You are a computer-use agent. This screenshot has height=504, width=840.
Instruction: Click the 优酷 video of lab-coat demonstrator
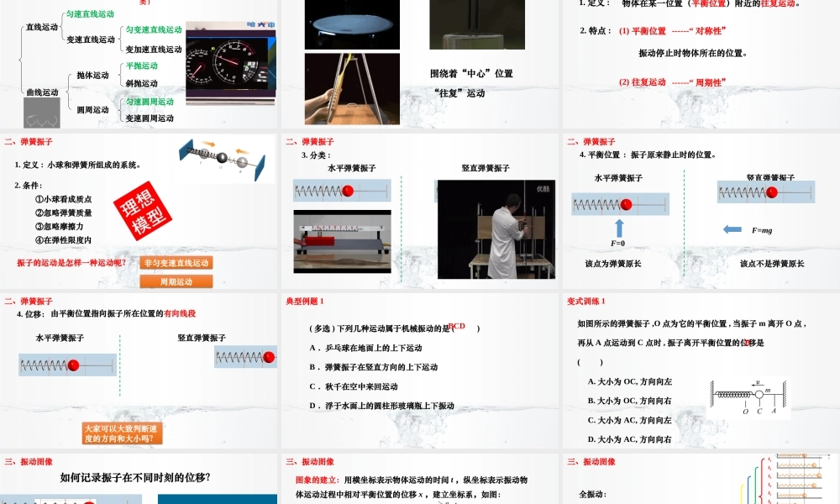pos(496,229)
